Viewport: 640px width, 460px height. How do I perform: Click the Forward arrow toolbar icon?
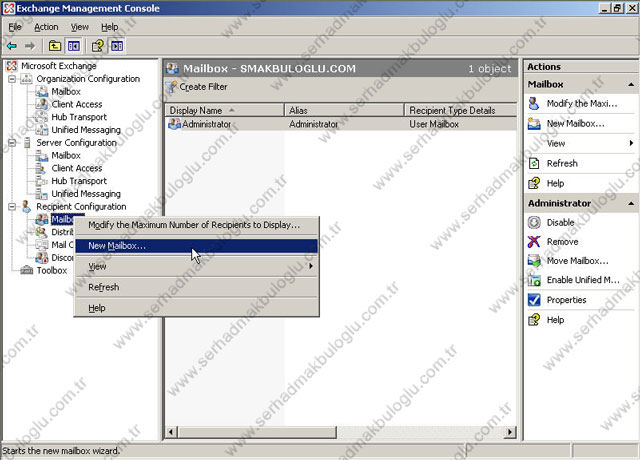point(30,46)
